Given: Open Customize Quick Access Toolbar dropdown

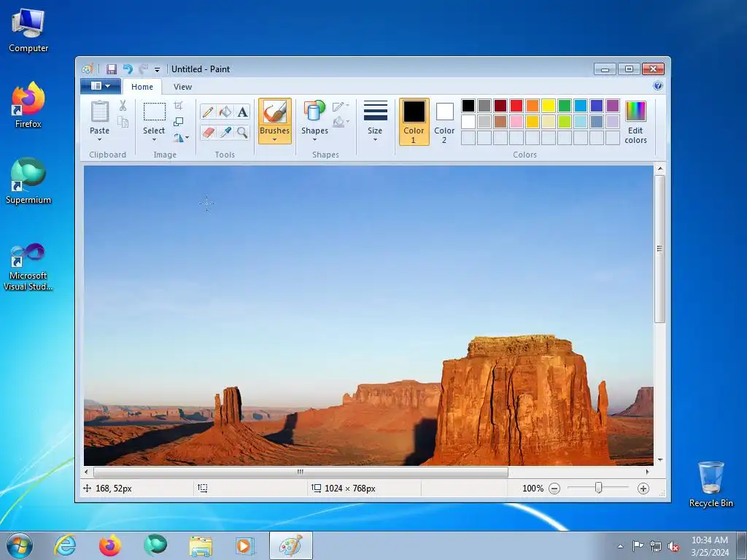Looking at the screenshot, I should click(x=157, y=69).
